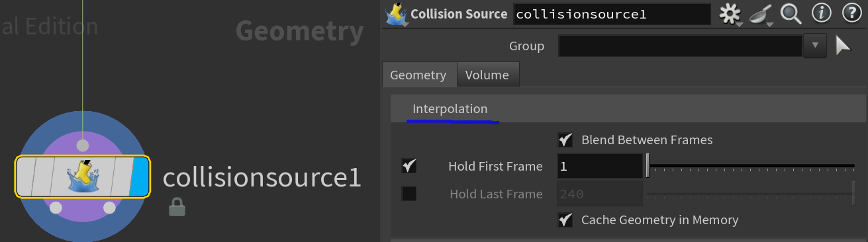This screenshot has height=242, width=868.
Task: Enable the Hold Last Frame checkbox
Action: point(409,194)
